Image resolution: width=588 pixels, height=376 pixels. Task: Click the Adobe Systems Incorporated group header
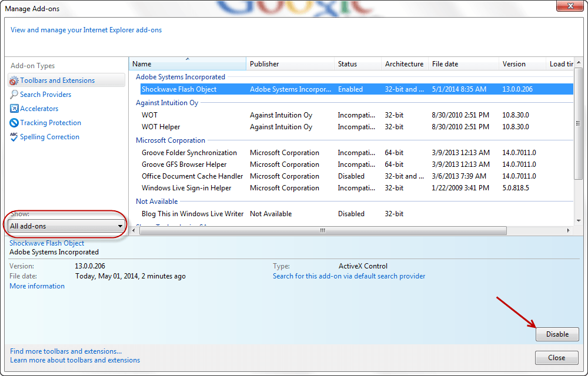[x=181, y=77]
